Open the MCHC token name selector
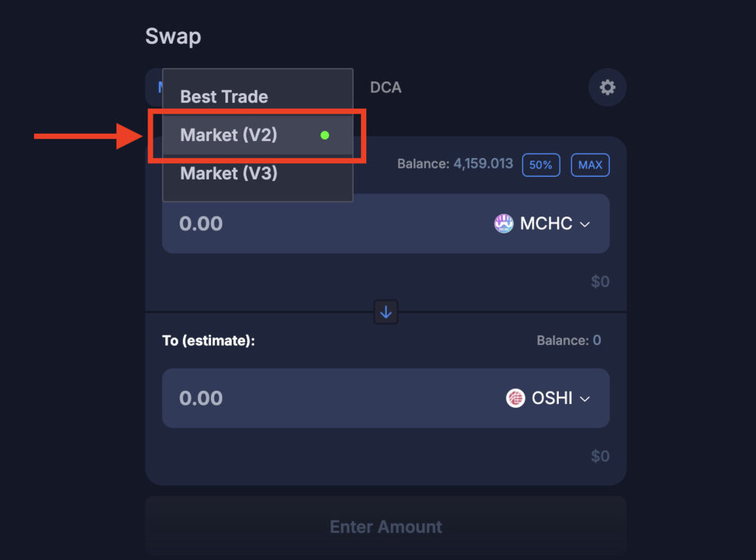This screenshot has width=756, height=560. 546,224
